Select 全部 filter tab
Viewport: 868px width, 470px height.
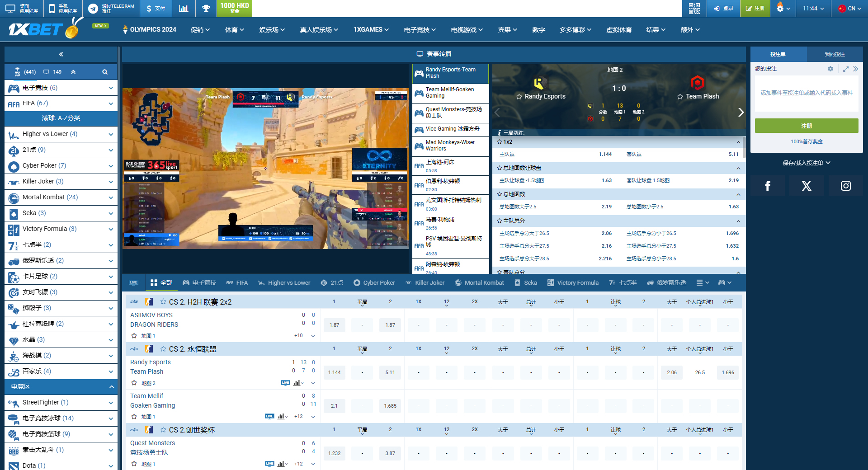pyautogui.click(x=161, y=282)
